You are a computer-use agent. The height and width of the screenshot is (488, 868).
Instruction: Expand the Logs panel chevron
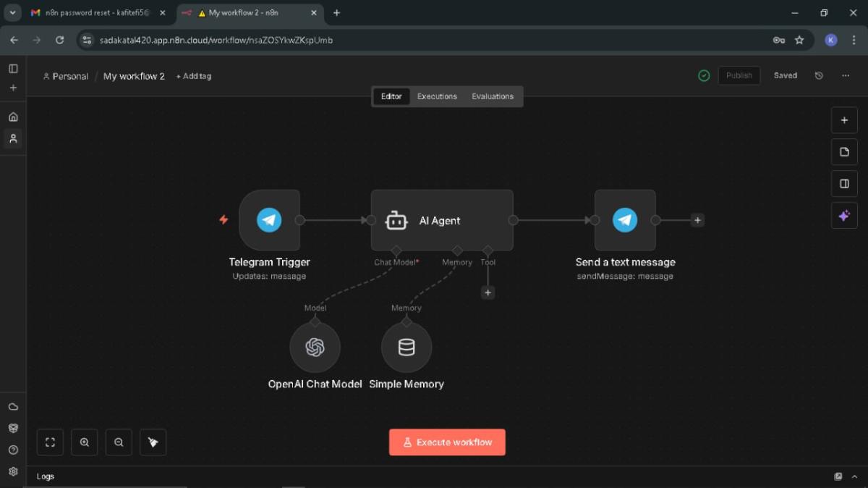pos(854,476)
